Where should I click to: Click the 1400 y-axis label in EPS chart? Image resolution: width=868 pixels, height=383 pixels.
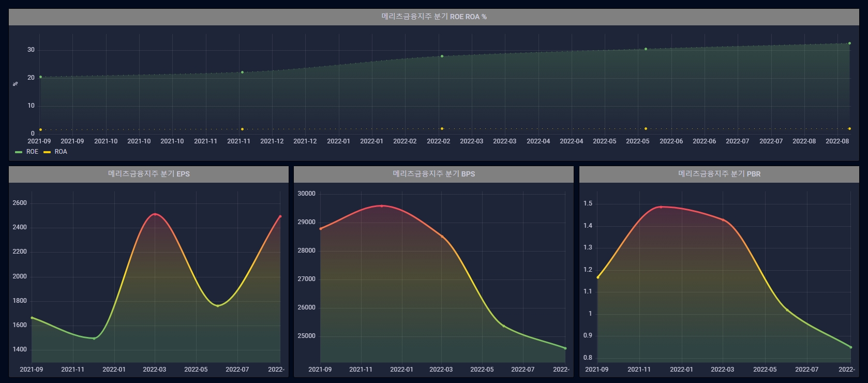coord(20,349)
